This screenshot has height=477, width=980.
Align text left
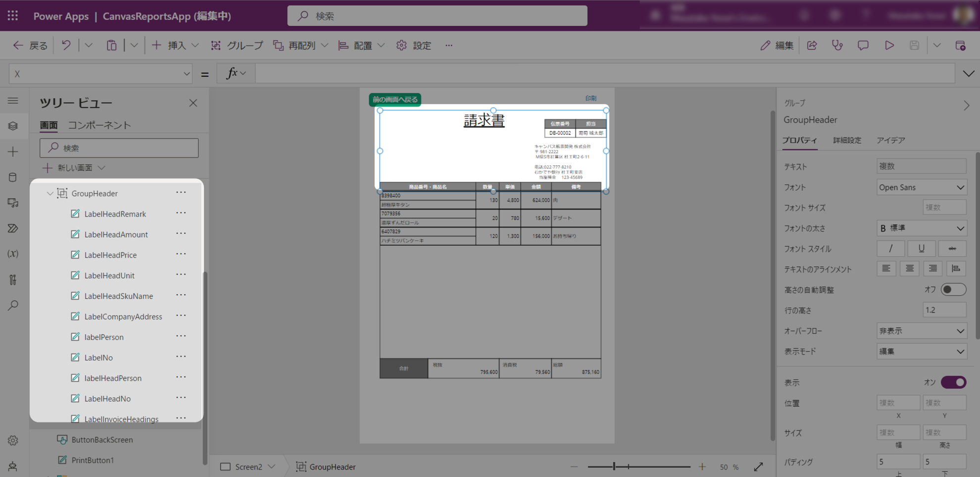pos(886,269)
